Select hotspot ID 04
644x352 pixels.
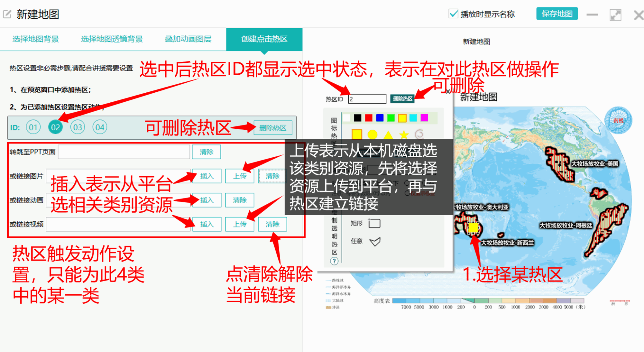click(100, 127)
